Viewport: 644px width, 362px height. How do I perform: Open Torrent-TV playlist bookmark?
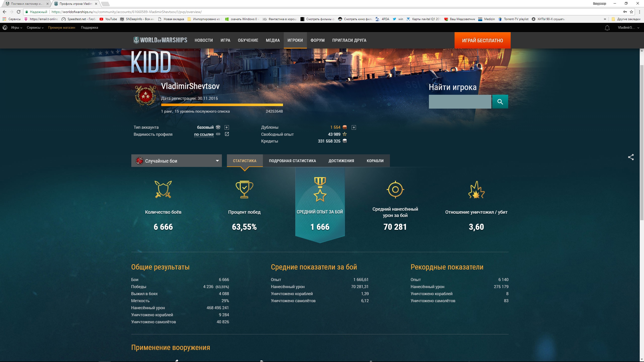[x=513, y=19]
